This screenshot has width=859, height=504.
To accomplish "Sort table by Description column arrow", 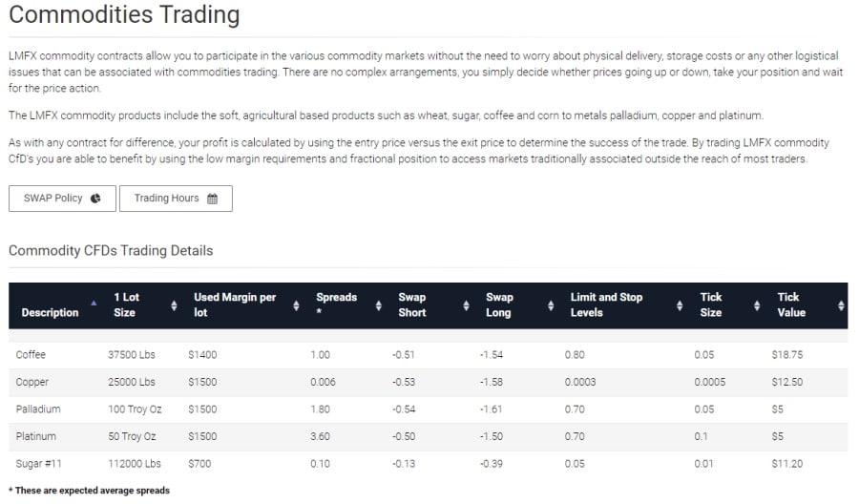I will [x=94, y=303].
